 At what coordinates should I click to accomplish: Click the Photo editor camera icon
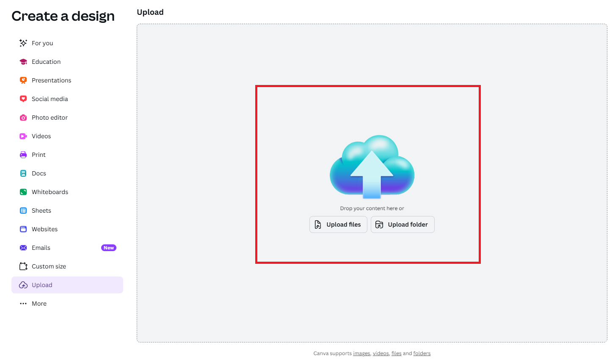click(23, 118)
